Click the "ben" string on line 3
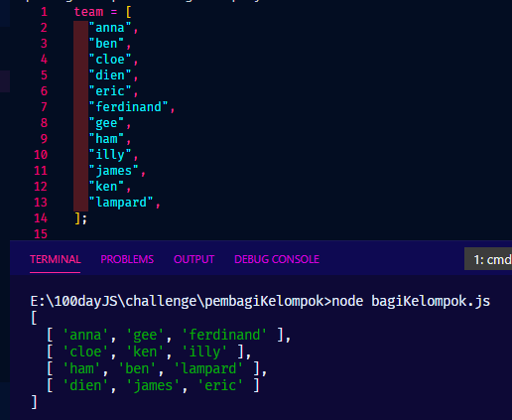 tap(106, 44)
